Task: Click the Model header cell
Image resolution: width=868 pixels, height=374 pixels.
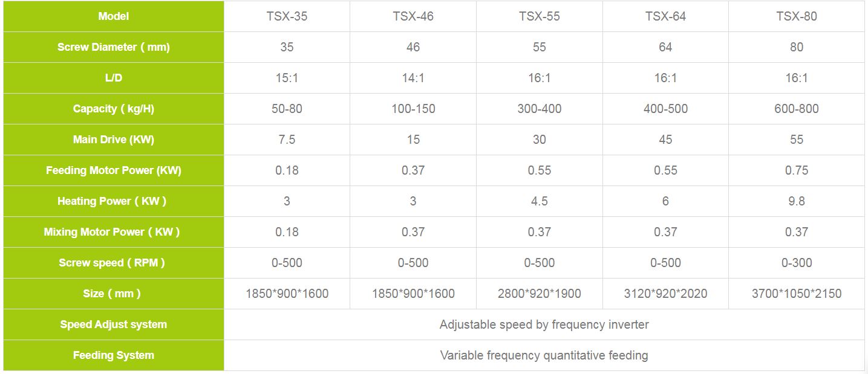Action: click(114, 16)
